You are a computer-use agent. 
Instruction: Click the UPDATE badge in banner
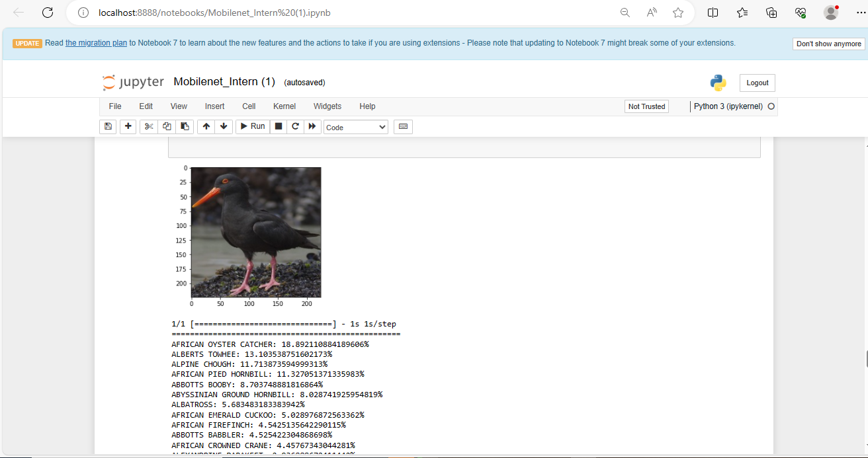pos(28,44)
